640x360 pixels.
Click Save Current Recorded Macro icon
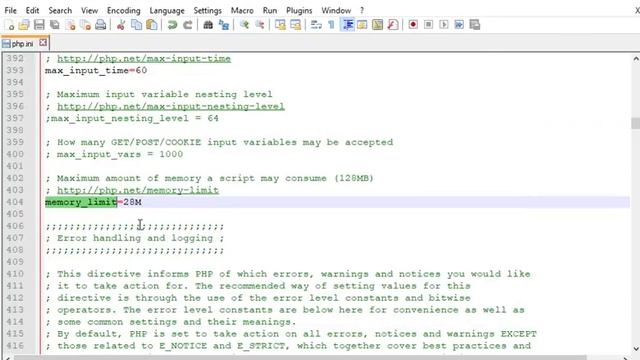(475, 25)
